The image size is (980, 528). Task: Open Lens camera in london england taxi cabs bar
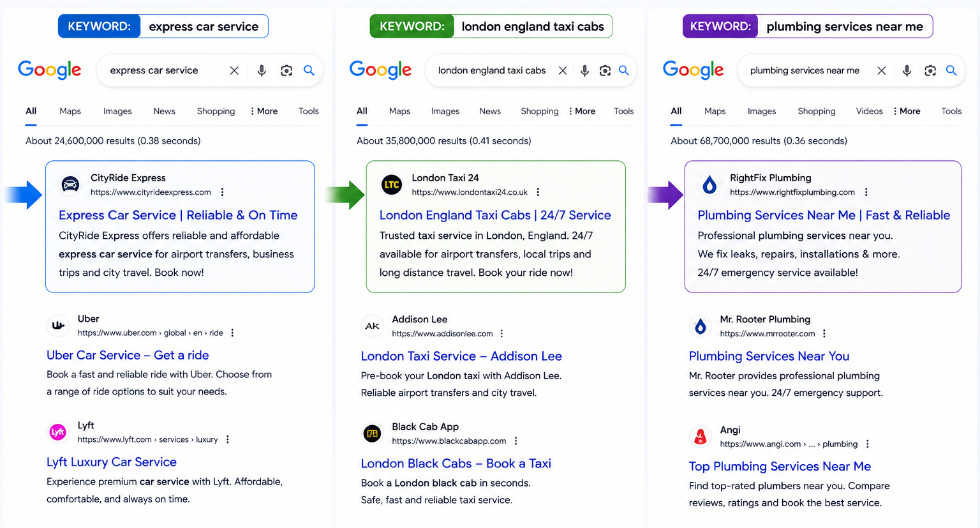(605, 71)
